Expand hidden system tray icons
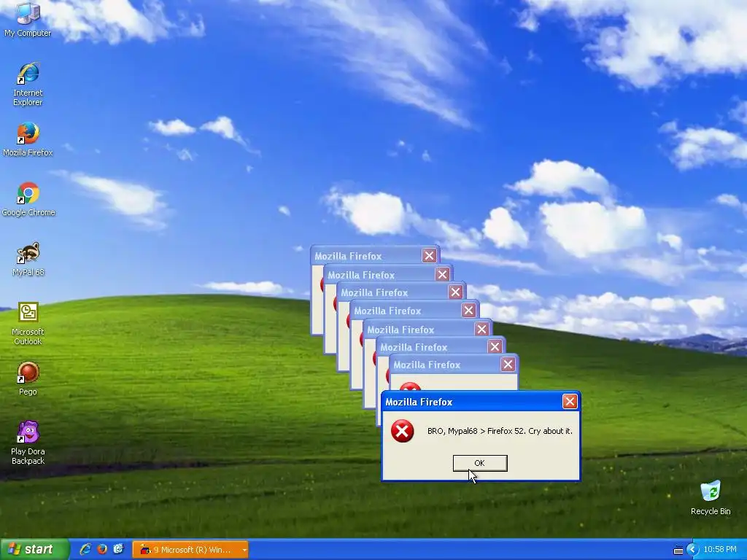 (692, 550)
